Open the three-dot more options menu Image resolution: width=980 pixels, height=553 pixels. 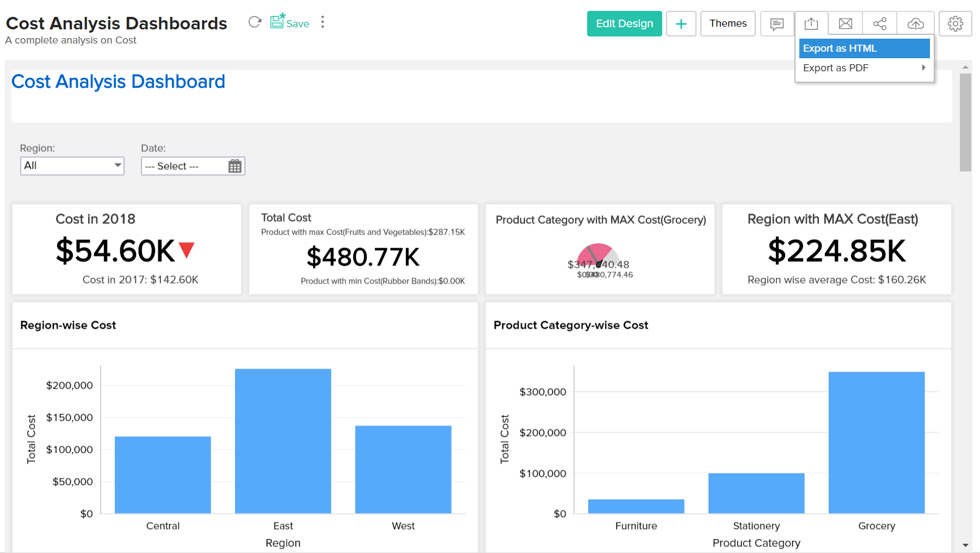pos(323,22)
